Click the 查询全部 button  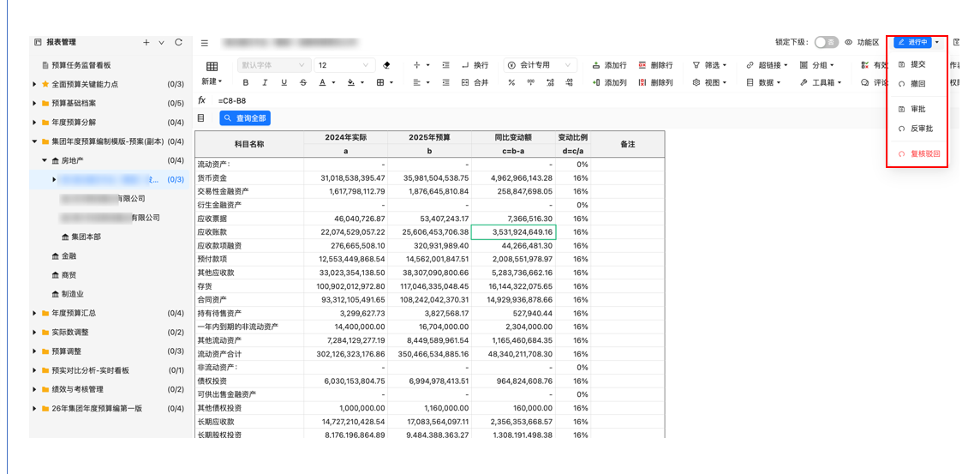(x=245, y=118)
